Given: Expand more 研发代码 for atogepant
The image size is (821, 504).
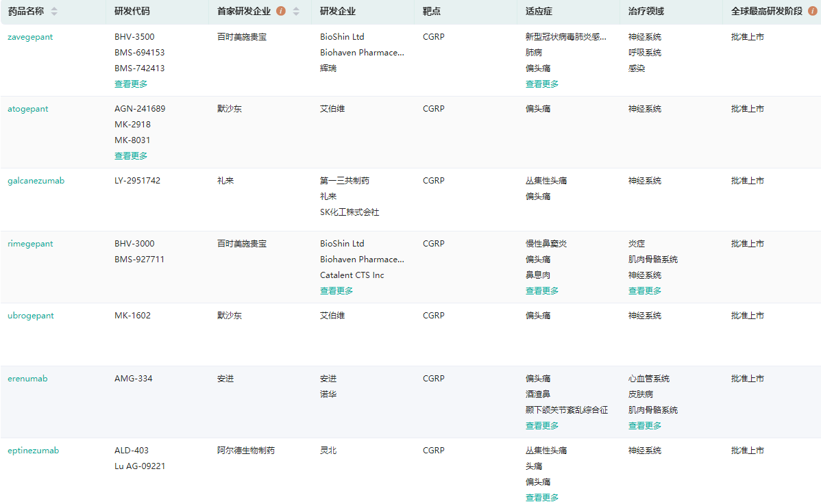Looking at the screenshot, I should [131, 156].
